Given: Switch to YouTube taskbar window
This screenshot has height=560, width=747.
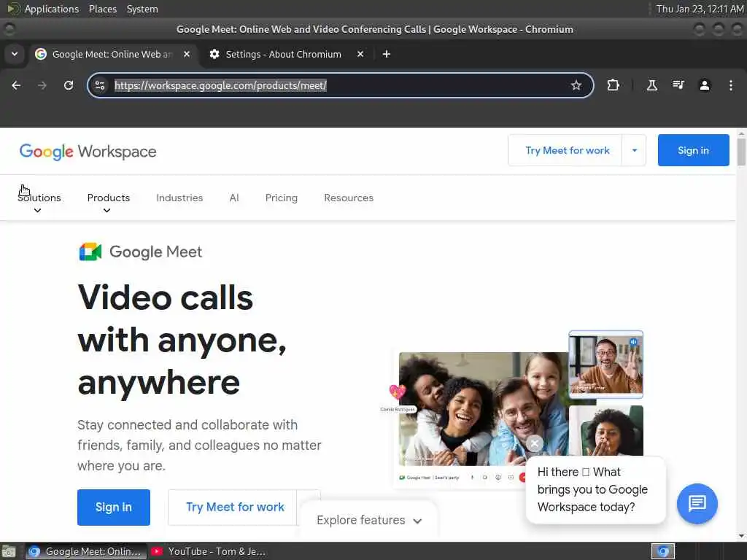Looking at the screenshot, I should pos(209,551).
